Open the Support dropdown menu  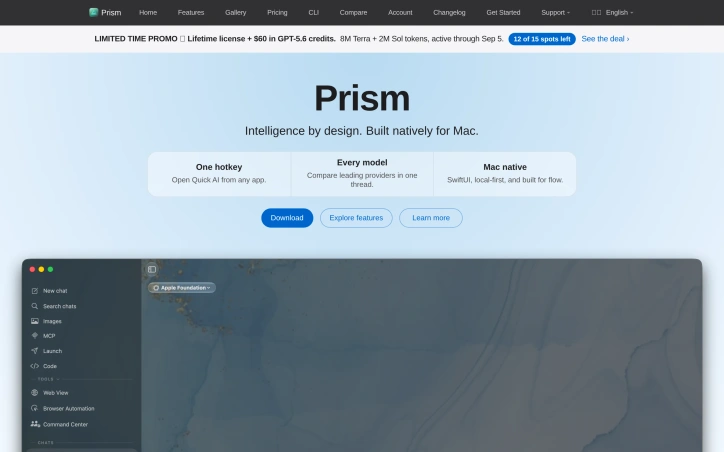point(555,12)
